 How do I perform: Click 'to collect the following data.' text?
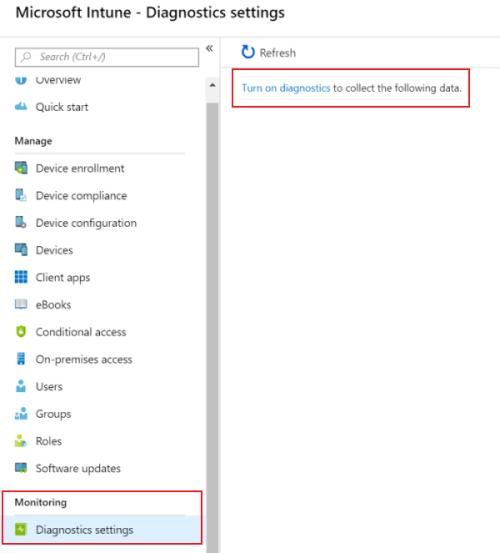pos(397,88)
